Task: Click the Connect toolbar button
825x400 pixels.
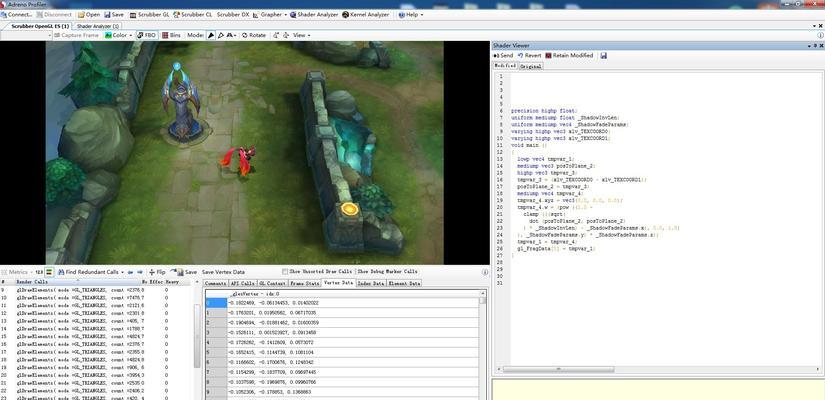Action: click(x=18, y=15)
